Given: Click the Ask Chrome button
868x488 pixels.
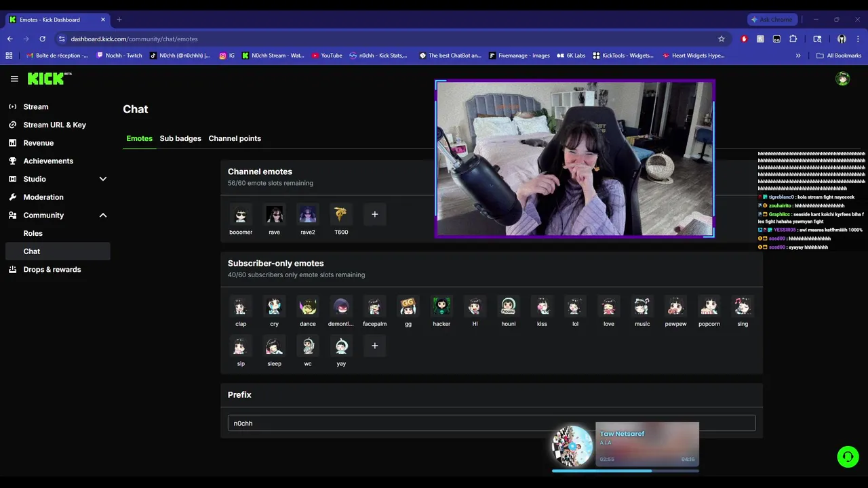Looking at the screenshot, I should [x=772, y=20].
